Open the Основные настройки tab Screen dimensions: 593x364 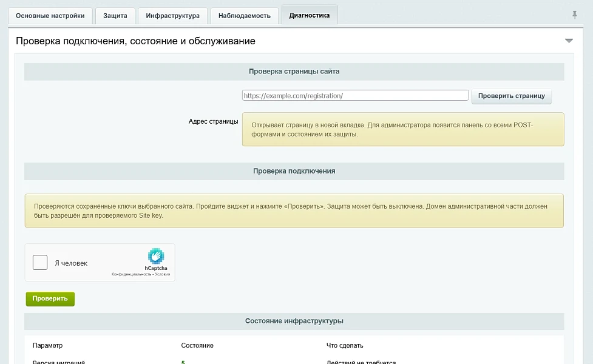tap(50, 16)
